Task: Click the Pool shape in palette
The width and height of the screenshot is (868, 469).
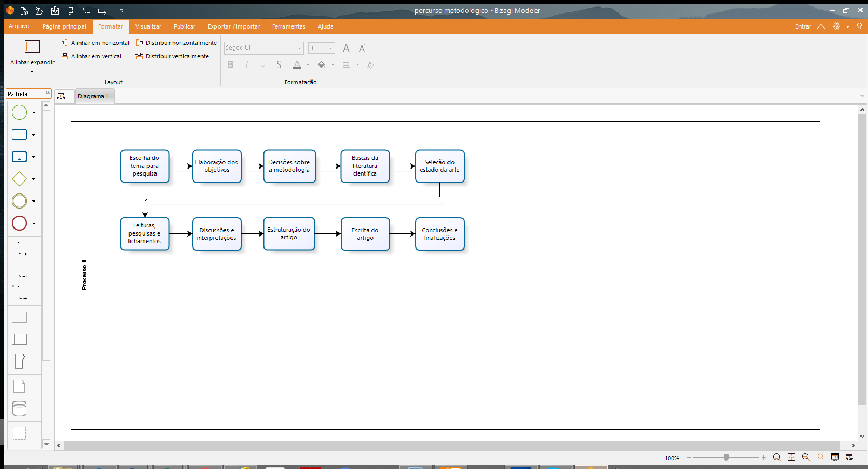Action: tap(19, 317)
